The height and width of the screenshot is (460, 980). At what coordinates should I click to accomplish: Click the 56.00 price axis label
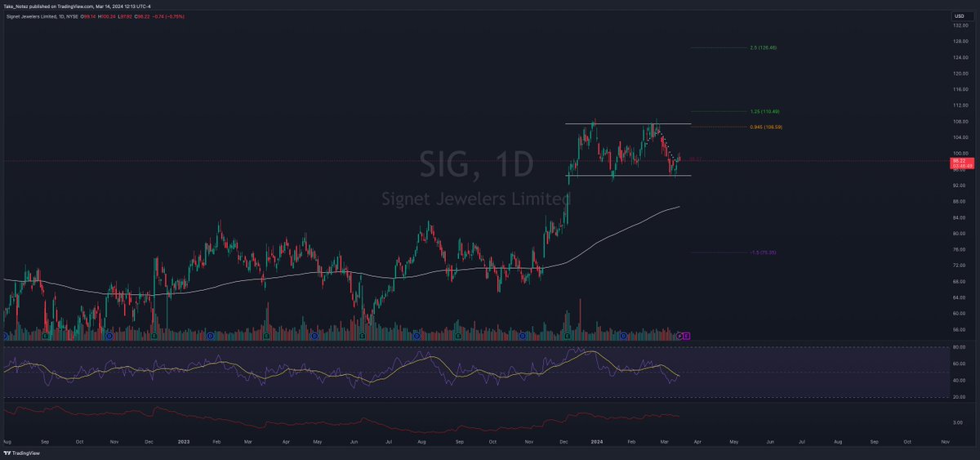tap(959, 329)
